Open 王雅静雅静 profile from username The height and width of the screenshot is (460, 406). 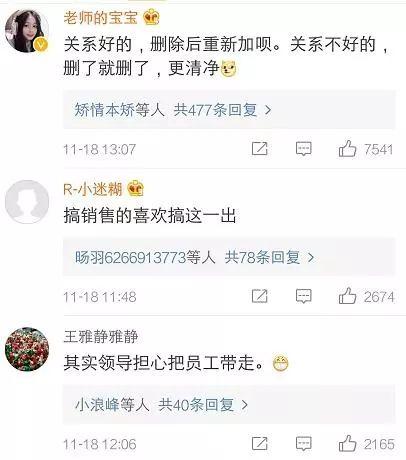coord(100,336)
